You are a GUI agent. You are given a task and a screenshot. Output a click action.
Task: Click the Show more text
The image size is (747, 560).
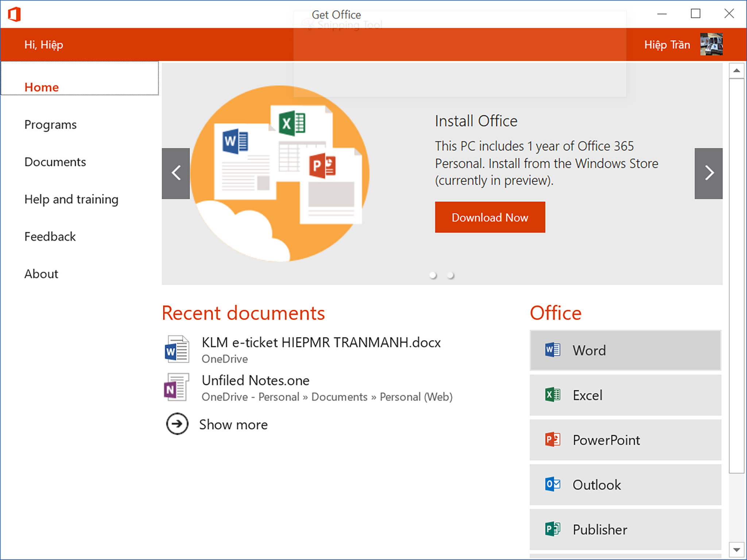[x=233, y=424]
